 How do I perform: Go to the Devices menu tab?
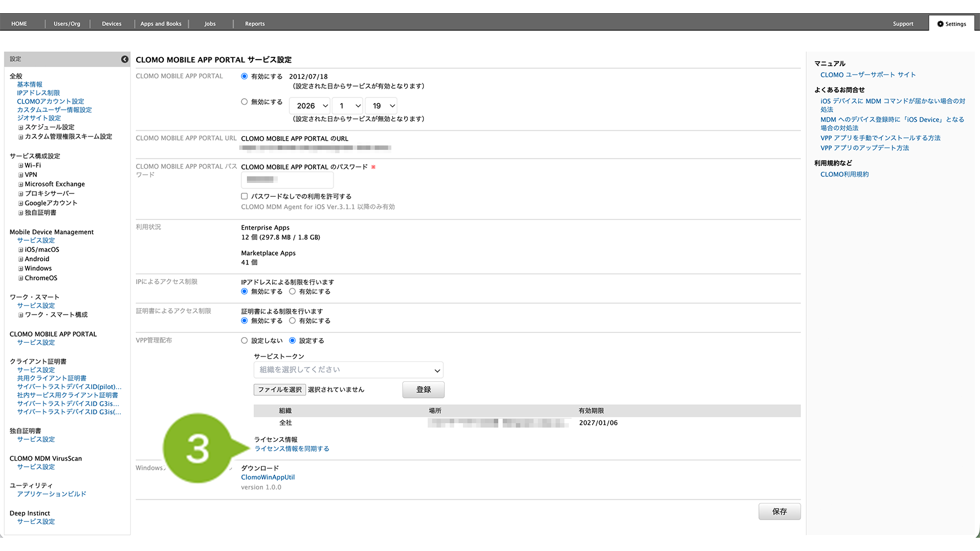pos(111,24)
